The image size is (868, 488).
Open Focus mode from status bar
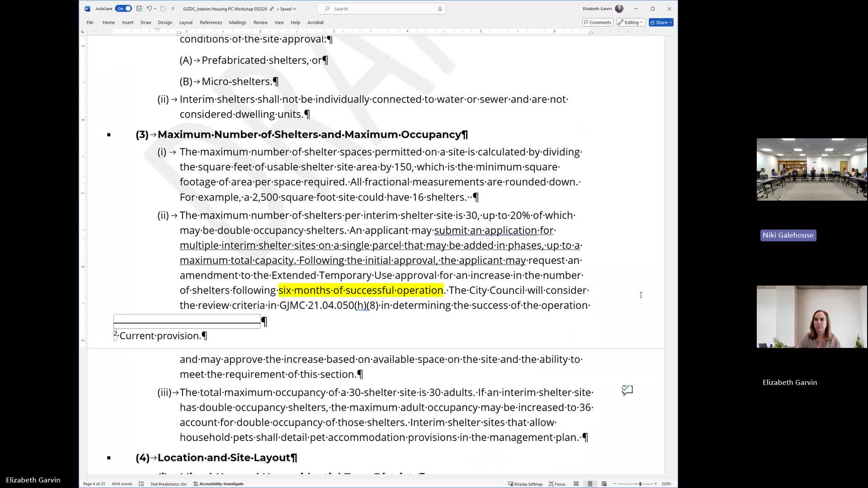click(x=557, y=484)
